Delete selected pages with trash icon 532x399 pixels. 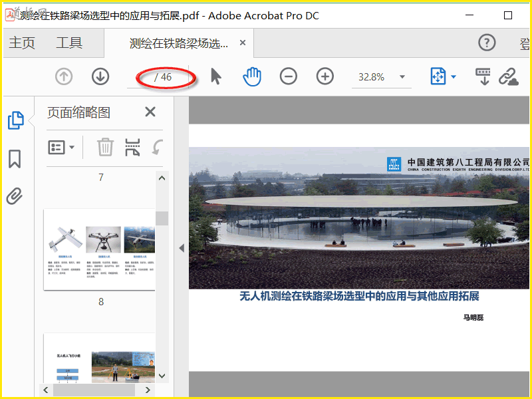105,147
